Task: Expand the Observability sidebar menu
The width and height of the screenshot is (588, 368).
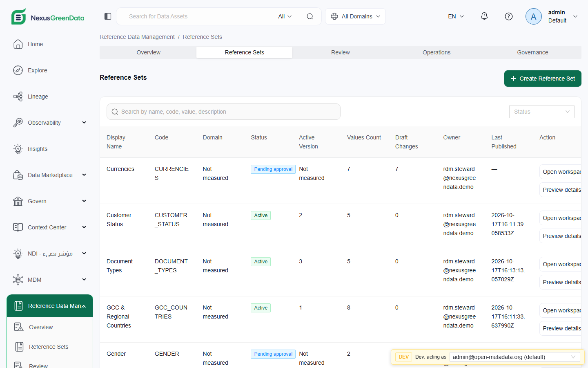Action: tap(84, 122)
